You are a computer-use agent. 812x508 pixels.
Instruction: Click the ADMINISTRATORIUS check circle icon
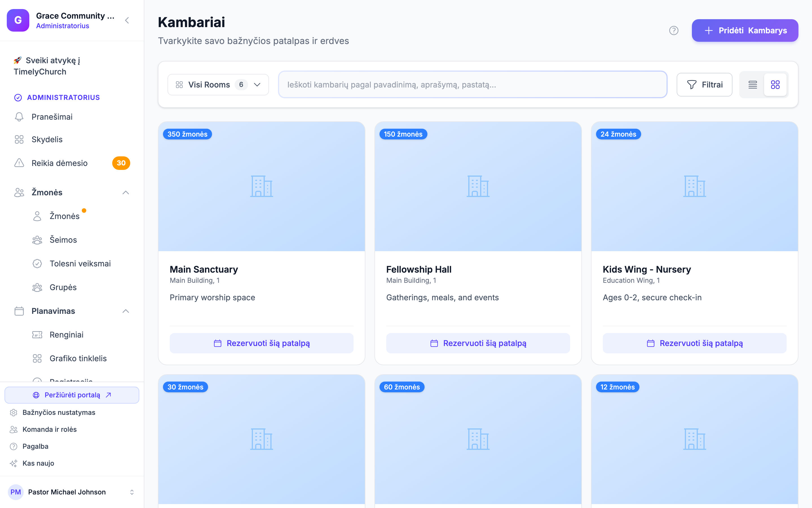point(18,97)
